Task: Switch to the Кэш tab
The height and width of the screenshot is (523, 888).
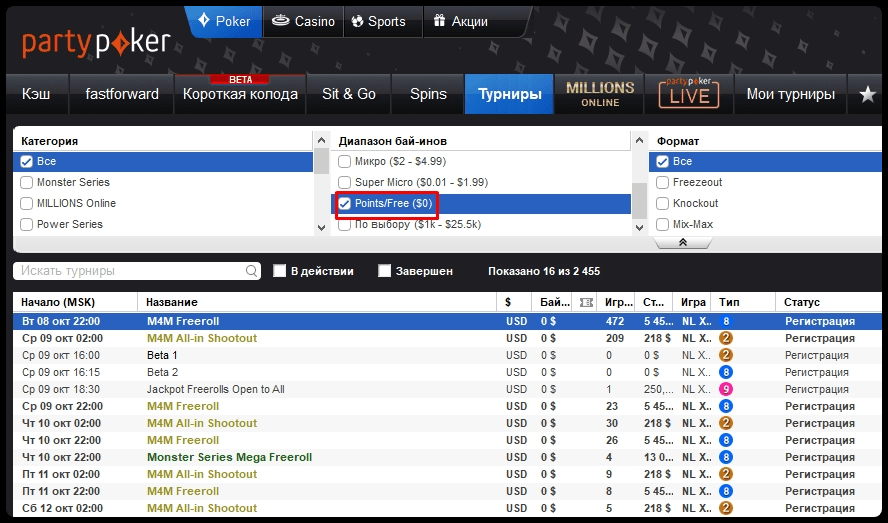Action: pos(36,94)
